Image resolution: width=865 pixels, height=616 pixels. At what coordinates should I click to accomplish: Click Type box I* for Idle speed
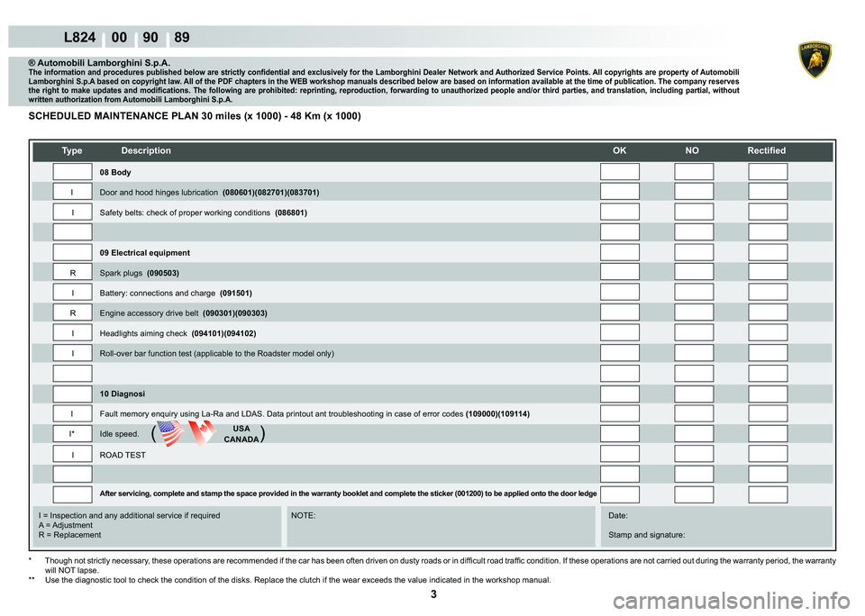click(72, 433)
